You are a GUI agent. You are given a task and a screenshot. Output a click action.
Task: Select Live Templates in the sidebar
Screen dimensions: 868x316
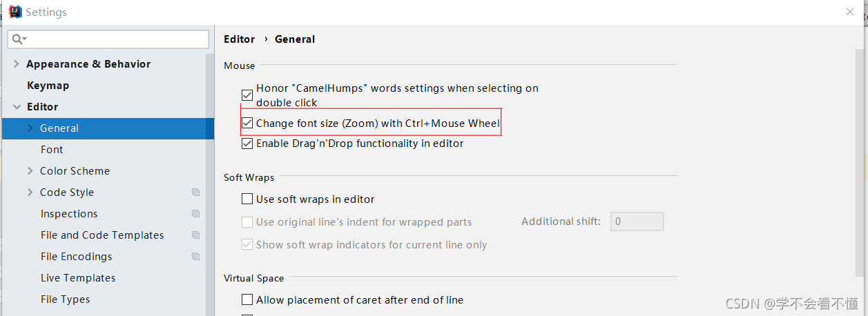tap(78, 278)
